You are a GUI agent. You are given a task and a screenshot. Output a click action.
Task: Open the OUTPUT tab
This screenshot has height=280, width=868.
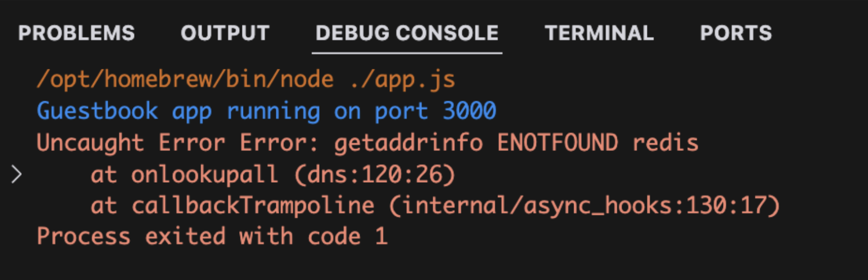coord(225,33)
